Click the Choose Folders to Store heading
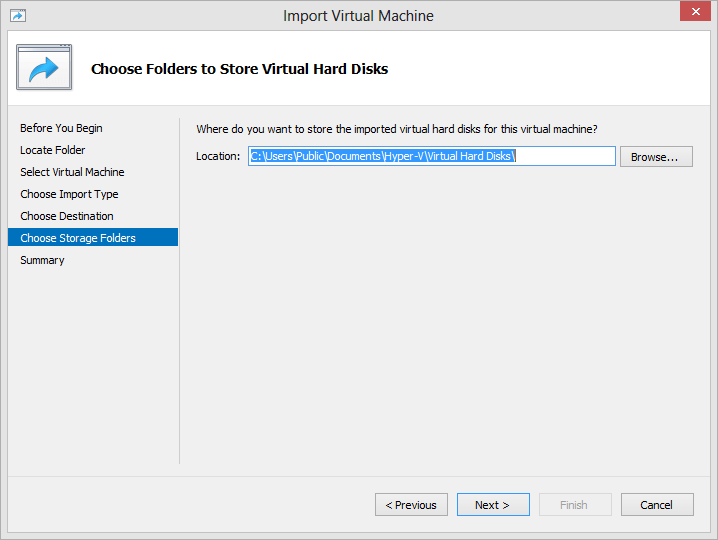The image size is (718, 540). (x=239, y=69)
